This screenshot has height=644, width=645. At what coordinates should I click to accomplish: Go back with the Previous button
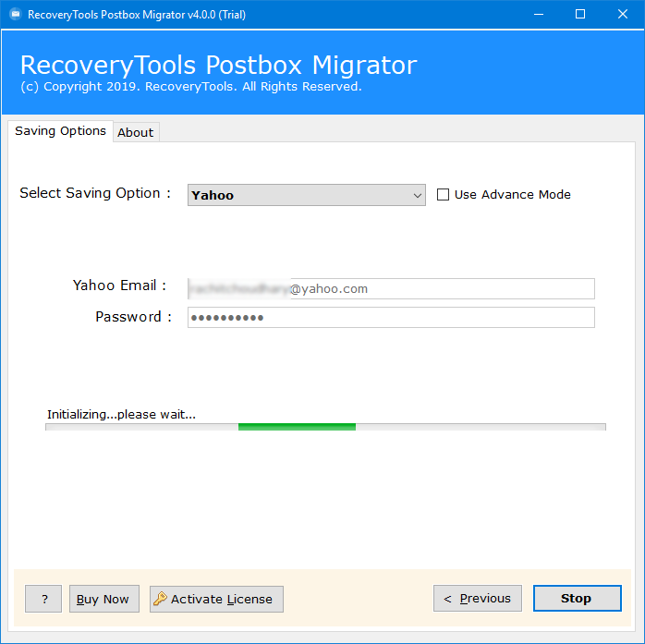pos(478,599)
